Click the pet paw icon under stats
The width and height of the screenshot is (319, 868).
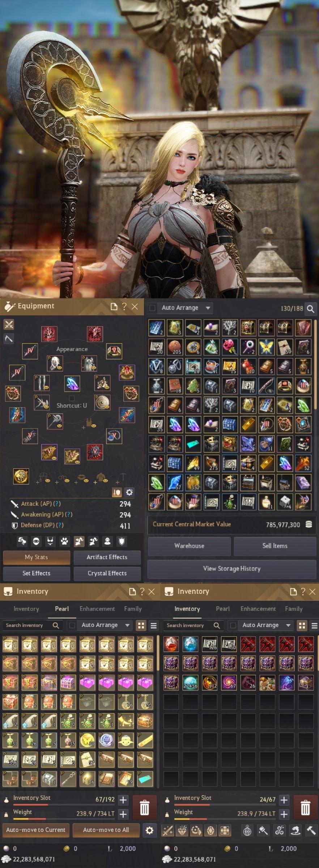[x=64, y=541]
